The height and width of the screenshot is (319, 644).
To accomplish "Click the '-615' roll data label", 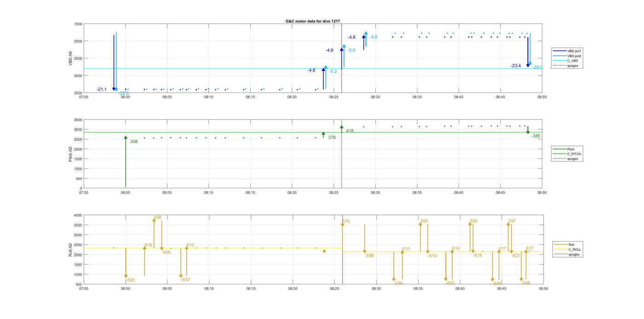I will coord(477,255).
